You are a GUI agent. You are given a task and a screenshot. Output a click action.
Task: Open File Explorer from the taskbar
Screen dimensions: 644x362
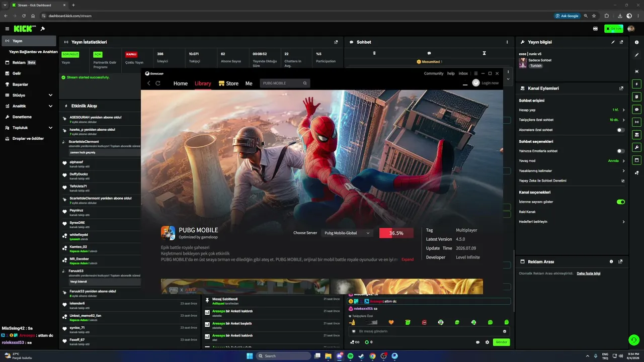[328, 356]
